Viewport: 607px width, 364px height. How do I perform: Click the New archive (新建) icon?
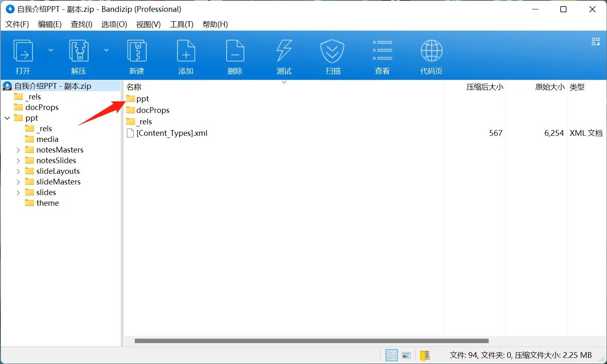(x=137, y=51)
